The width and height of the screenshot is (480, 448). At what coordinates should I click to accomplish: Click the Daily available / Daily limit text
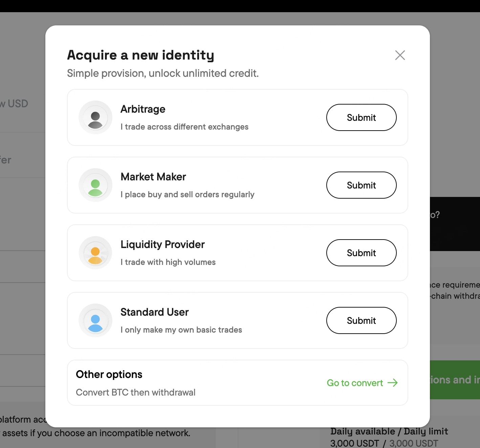click(389, 431)
